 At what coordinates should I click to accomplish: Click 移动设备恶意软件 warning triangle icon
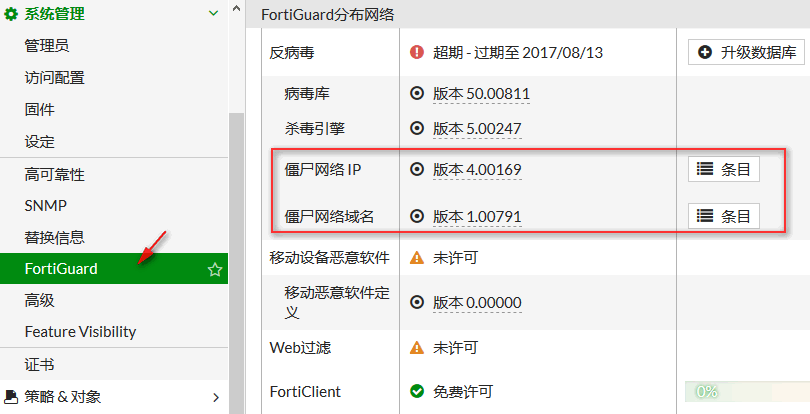pyautogui.click(x=417, y=257)
